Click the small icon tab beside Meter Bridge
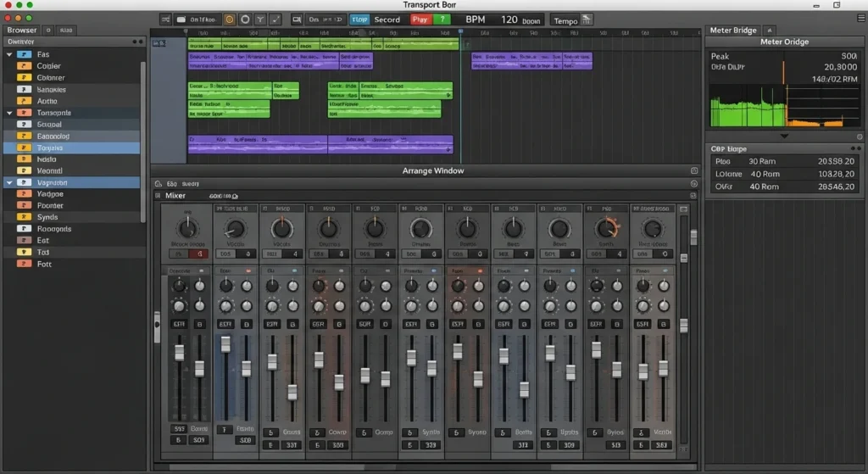This screenshot has height=474, width=868. tap(769, 31)
